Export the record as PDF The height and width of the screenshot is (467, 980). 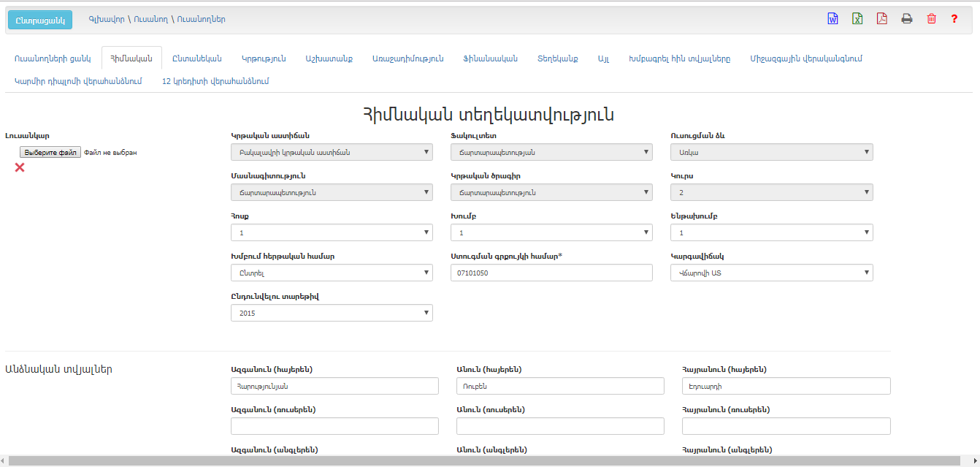pyautogui.click(x=882, y=19)
